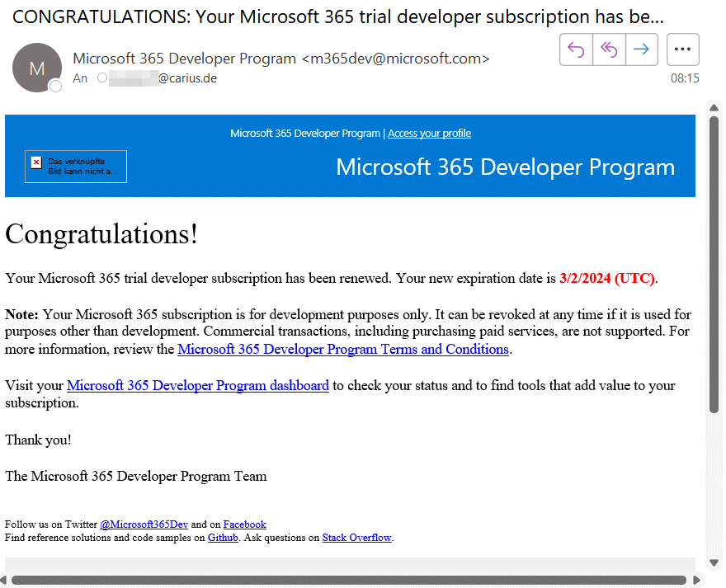Click the vertical scrollbar down arrow

click(x=714, y=563)
